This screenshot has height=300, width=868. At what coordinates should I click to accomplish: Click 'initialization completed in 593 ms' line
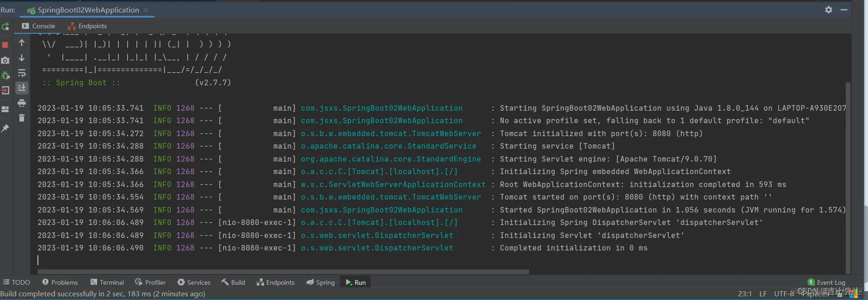412,184
